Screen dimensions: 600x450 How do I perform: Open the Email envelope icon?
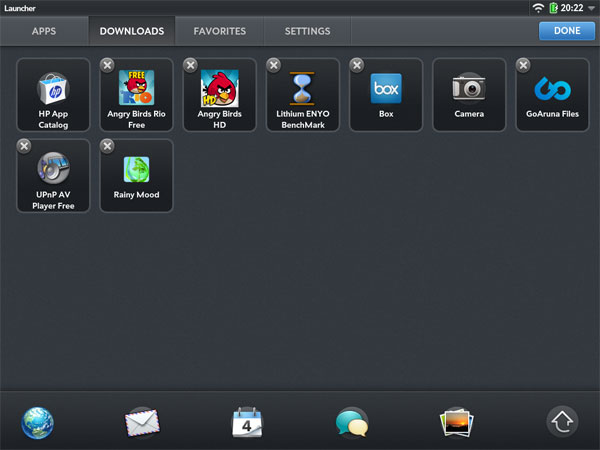[x=142, y=423]
